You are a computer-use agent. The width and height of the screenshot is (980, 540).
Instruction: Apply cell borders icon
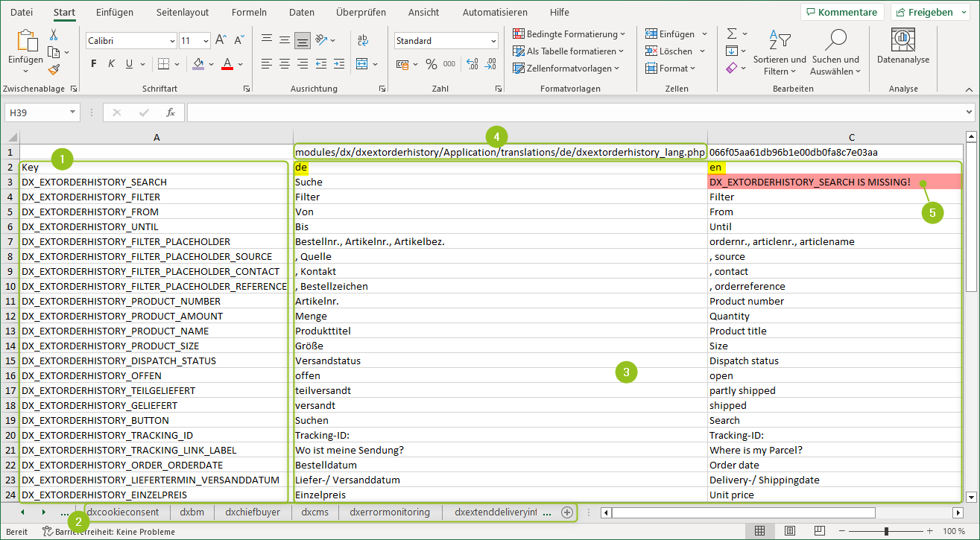pos(164,64)
